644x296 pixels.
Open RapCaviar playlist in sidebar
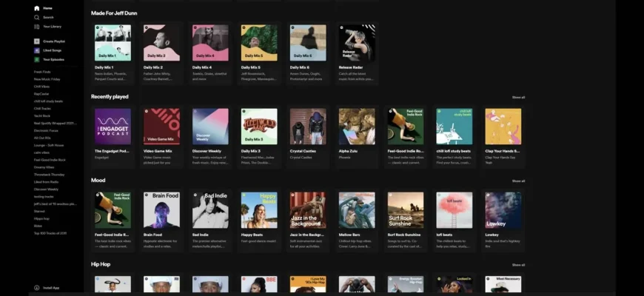point(41,94)
